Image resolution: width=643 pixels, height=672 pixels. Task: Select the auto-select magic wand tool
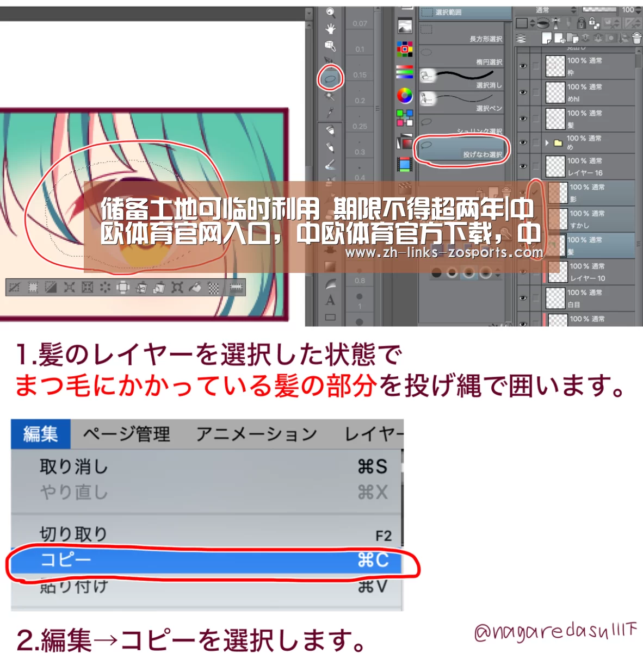coord(330,96)
